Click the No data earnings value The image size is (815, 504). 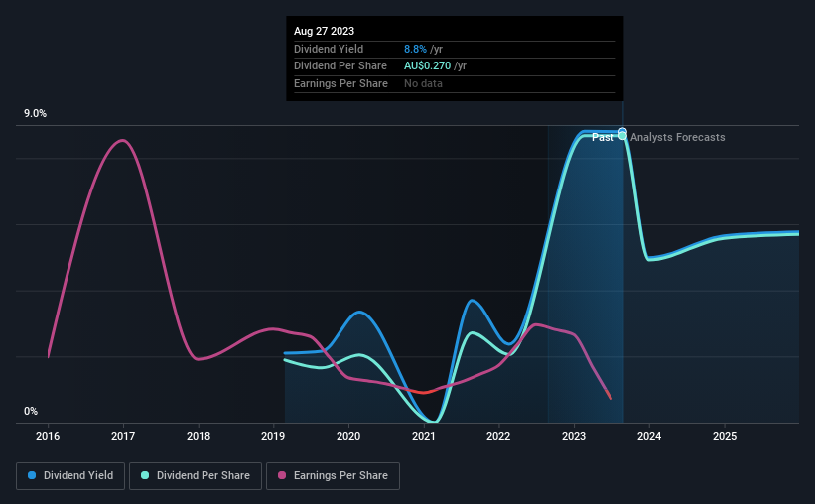423,83
